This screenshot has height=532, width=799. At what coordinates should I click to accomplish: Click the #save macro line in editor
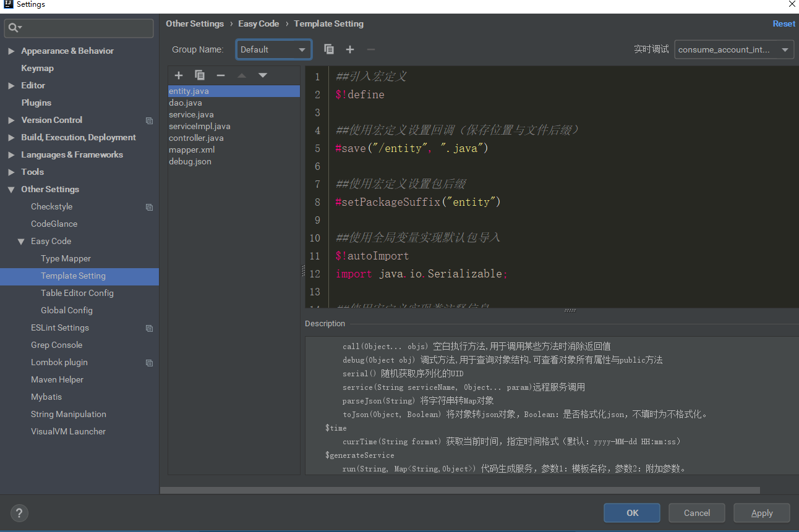coord(412,148)
